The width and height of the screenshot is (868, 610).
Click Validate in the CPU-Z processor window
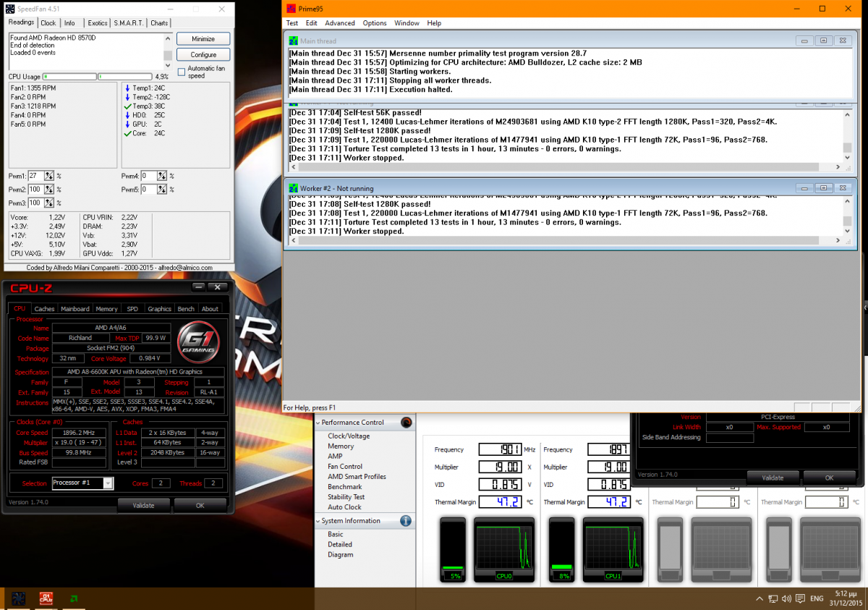point(144,505)
